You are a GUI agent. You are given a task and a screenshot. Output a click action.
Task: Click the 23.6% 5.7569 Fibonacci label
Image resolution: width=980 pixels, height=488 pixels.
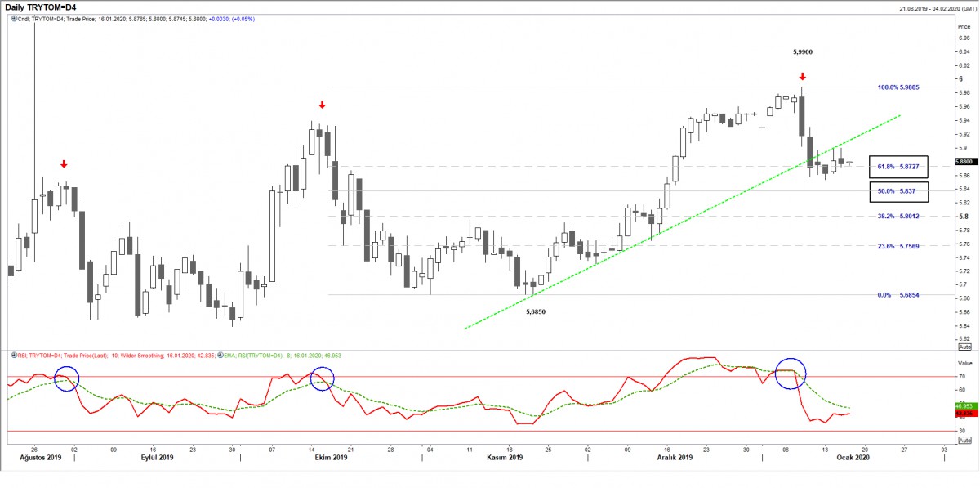click(898, 246)
